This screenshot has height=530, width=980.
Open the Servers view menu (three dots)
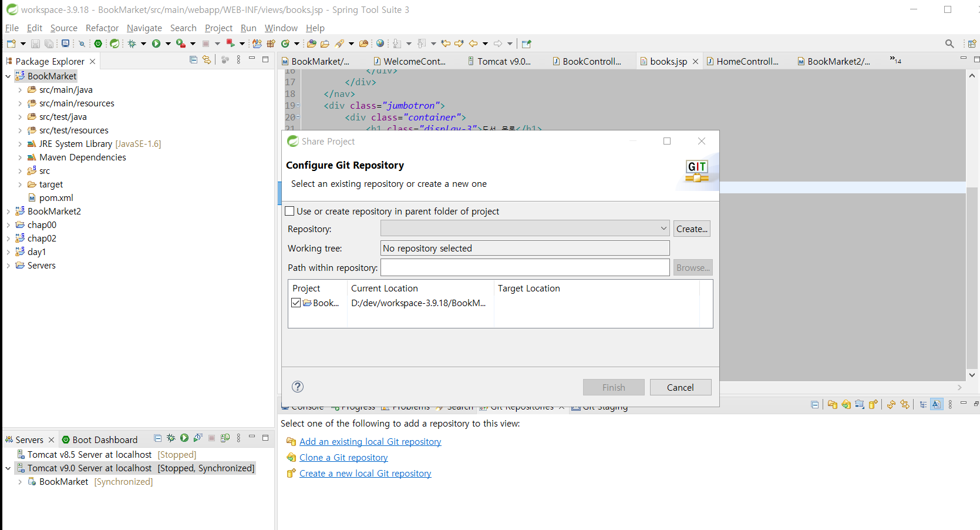click(238, 438)
